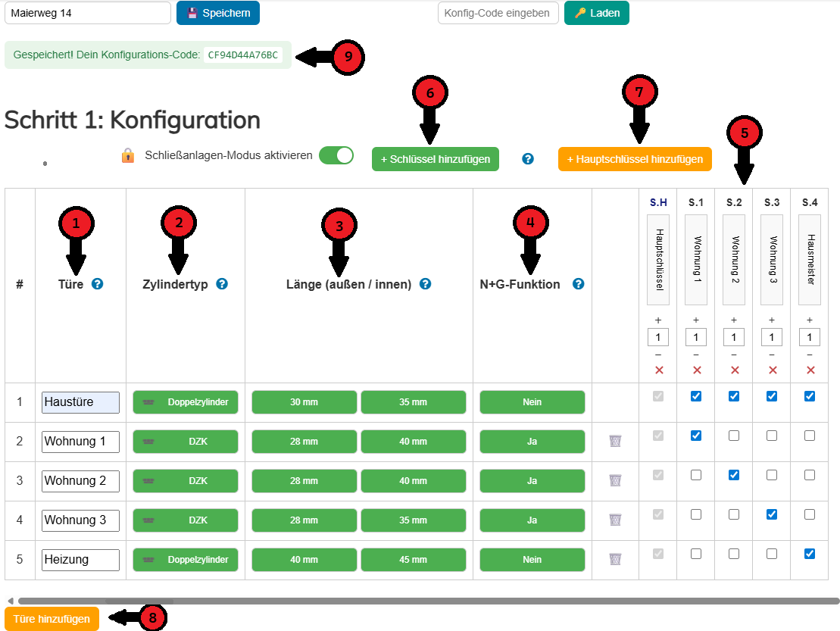Click the Türe hinzufügen button
The width and height of the screenshot is (840, 631).
click(x=52, y=618)
